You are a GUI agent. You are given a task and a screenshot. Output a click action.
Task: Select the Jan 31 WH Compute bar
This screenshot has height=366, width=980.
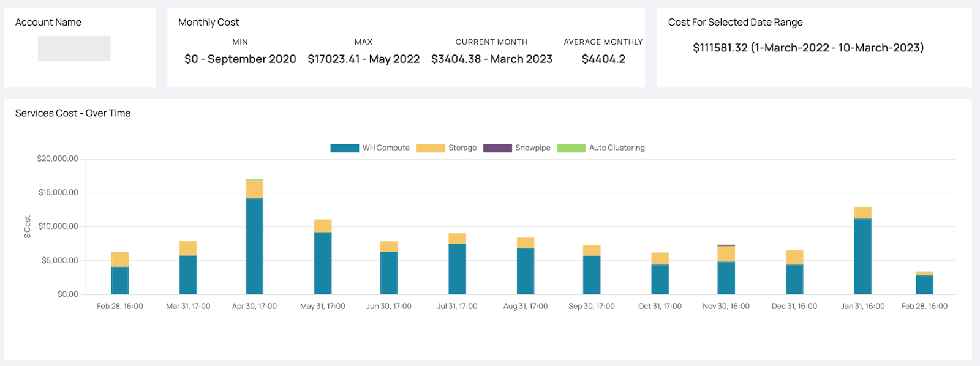click(862, 256)
